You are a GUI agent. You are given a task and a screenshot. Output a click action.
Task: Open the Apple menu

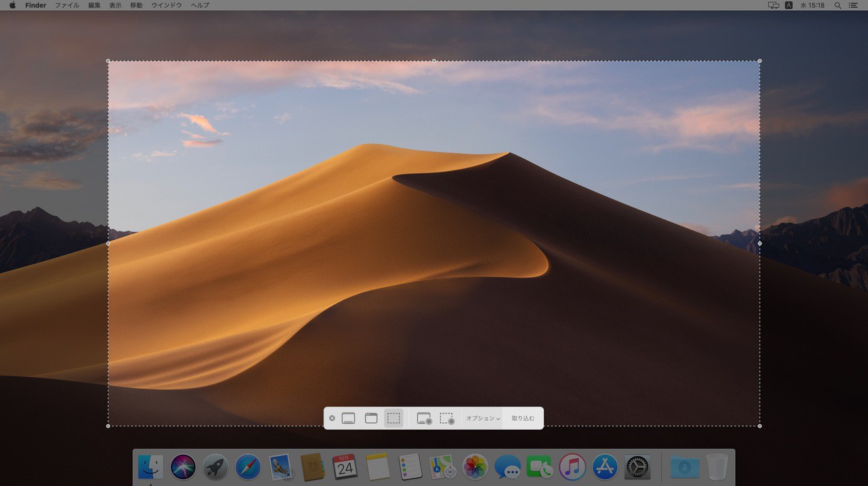(x=12, y=5)
